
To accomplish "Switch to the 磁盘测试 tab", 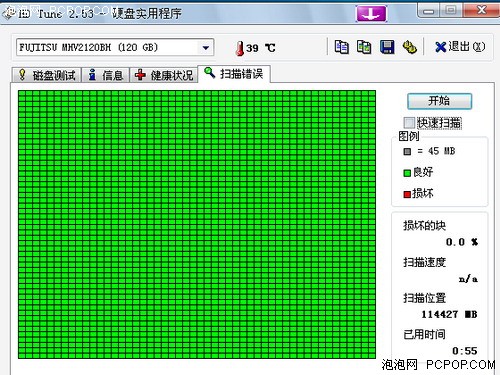I will tap(46, 75).
